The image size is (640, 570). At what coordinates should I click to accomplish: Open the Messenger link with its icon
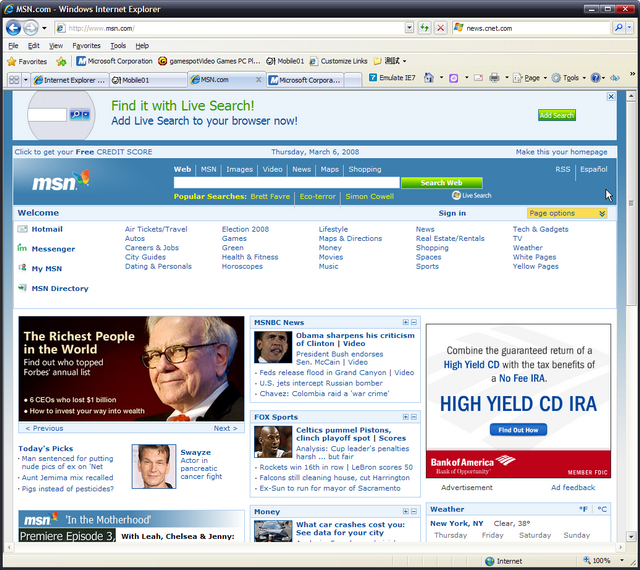pyautogui.click(x=46, y=249)
